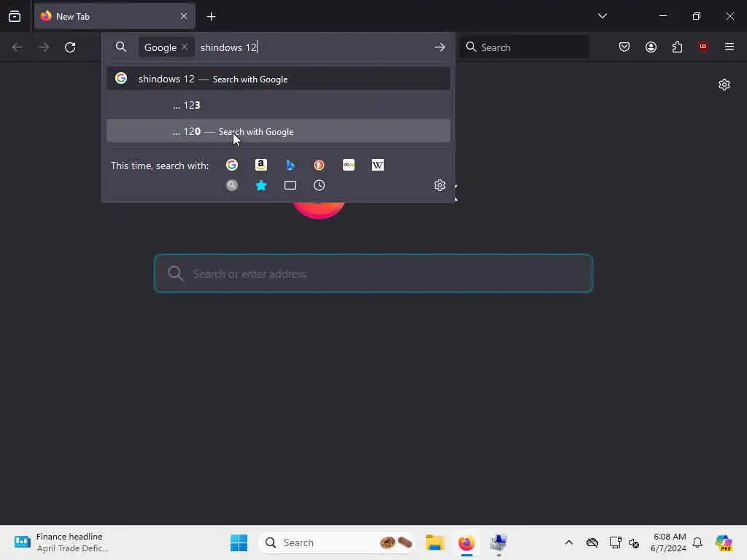Search with Wikipedia one-off engine icon
The image size is (747, 560).
click(x=378, y=165)
